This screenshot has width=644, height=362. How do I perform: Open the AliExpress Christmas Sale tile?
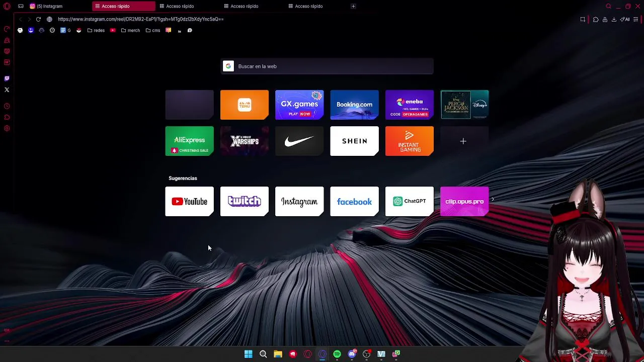[x=190, y=141]
